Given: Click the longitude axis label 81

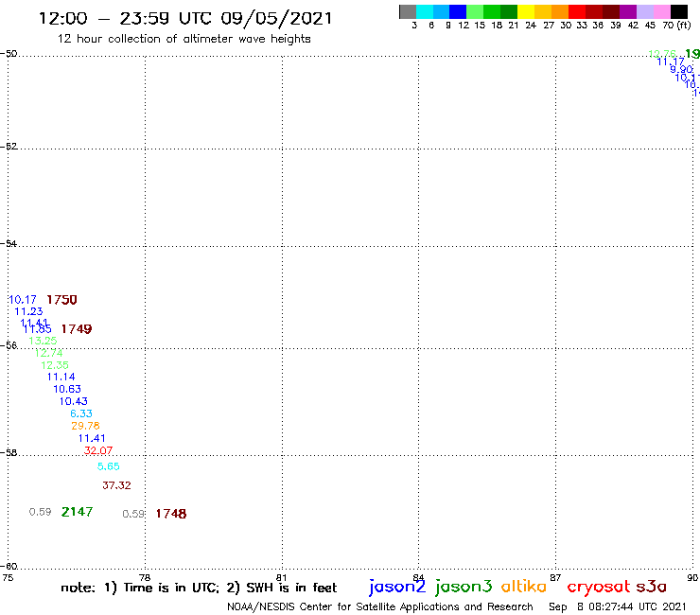Looking at the screenshot, I should [x=282, y=578].
